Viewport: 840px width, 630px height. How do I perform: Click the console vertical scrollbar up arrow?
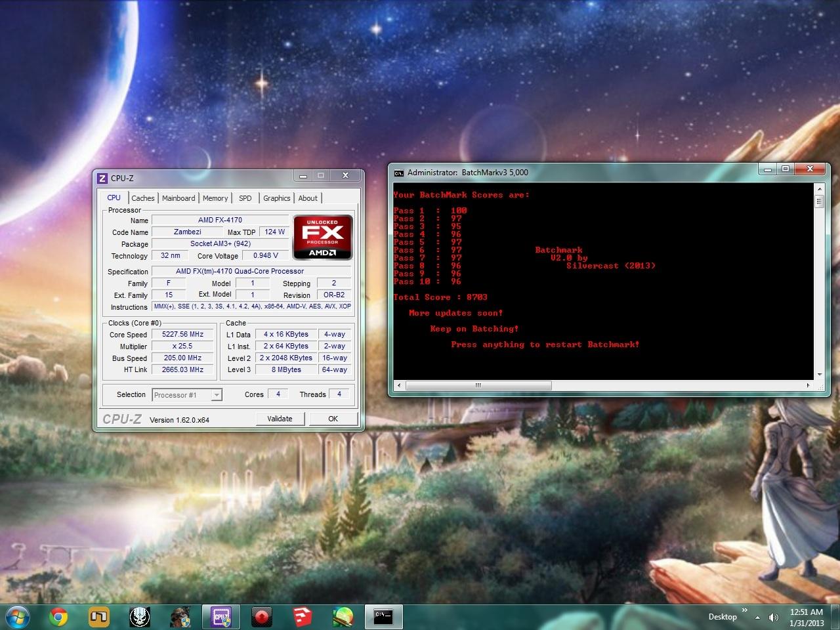pos(819,189)
